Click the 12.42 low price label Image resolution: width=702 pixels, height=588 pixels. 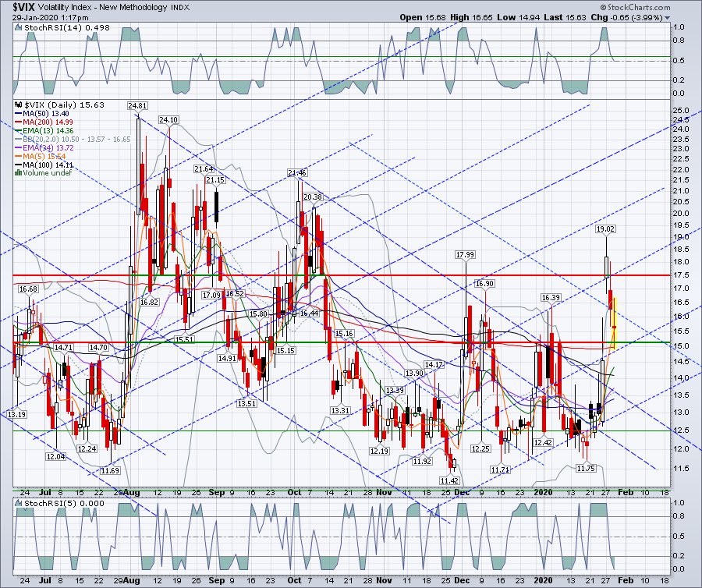click(x=544, y=443)
